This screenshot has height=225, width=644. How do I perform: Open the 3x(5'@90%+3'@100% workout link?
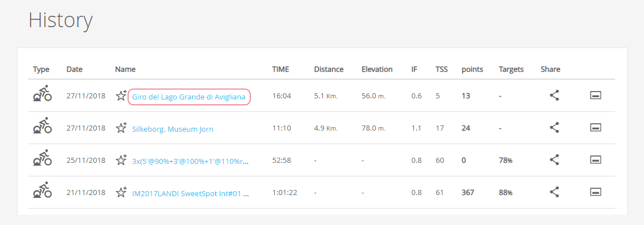click(x=191, y=161)
